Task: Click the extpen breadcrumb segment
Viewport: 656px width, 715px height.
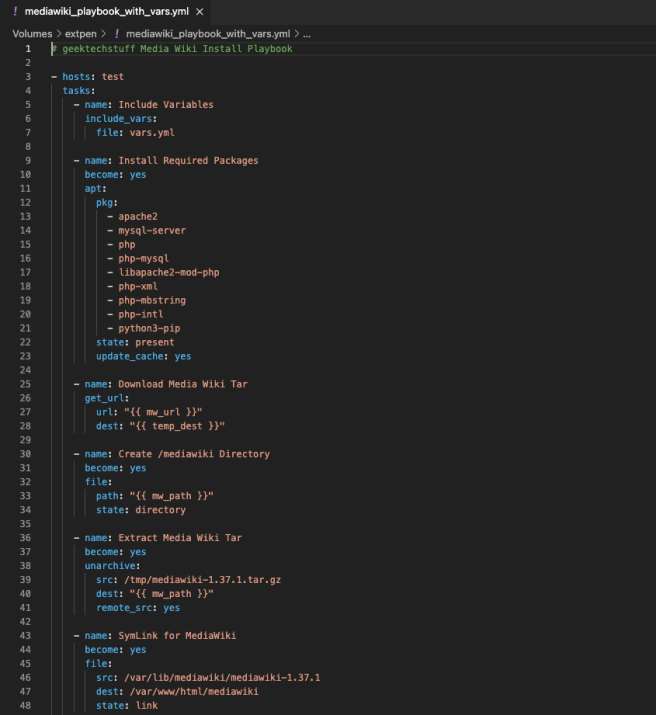Action: pos(81,34)
